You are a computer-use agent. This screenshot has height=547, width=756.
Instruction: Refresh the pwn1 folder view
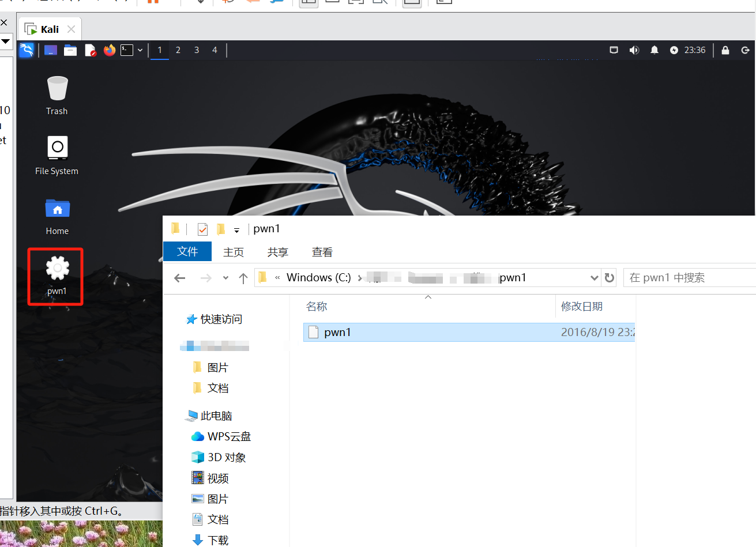(x=610, y=278)
